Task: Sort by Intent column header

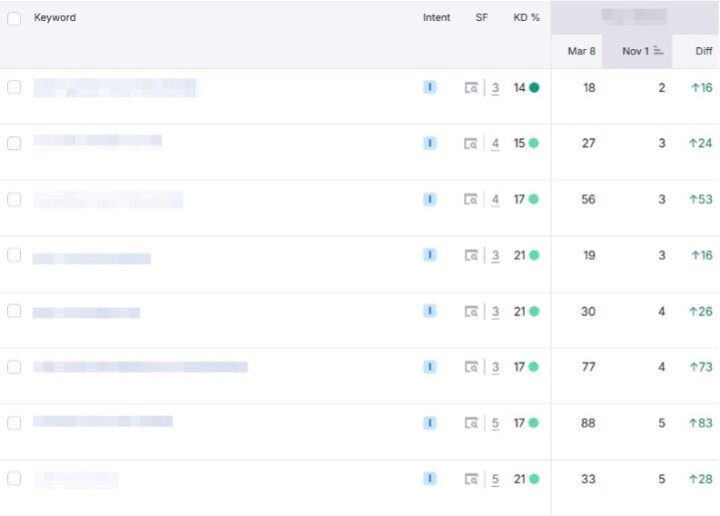Action: 436,17
